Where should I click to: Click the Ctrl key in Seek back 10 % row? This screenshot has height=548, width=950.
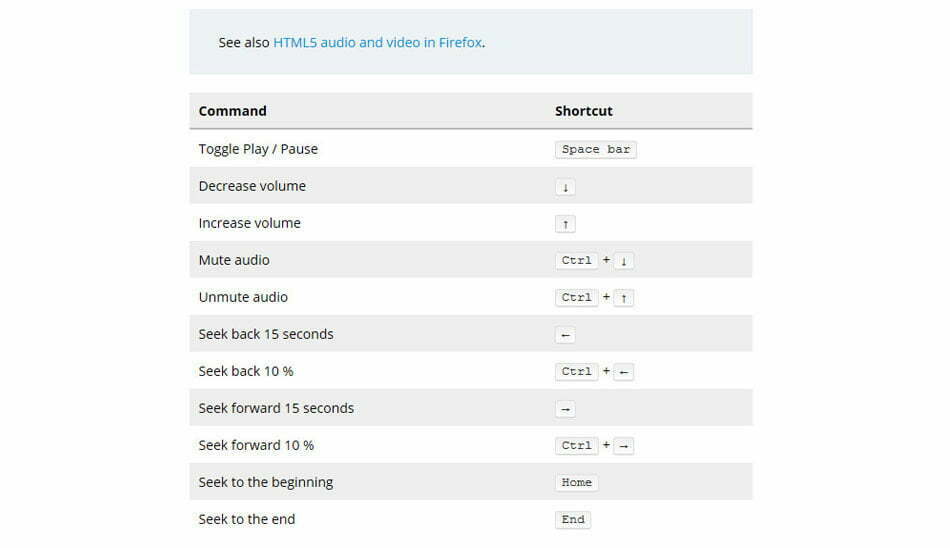(x=576, y=372)
